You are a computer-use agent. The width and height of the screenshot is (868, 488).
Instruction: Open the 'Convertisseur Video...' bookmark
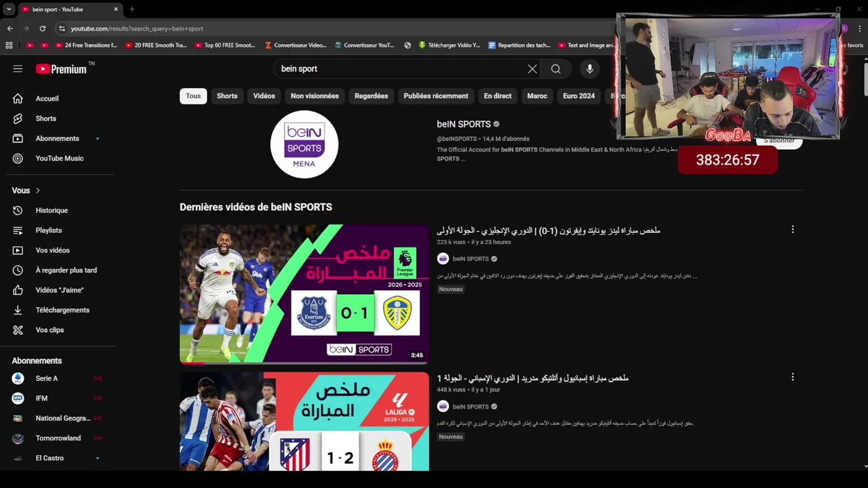296,45
